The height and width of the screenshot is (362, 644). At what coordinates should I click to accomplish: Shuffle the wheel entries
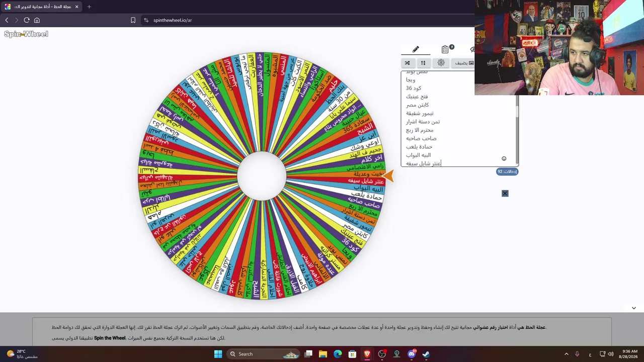point(407,63)
